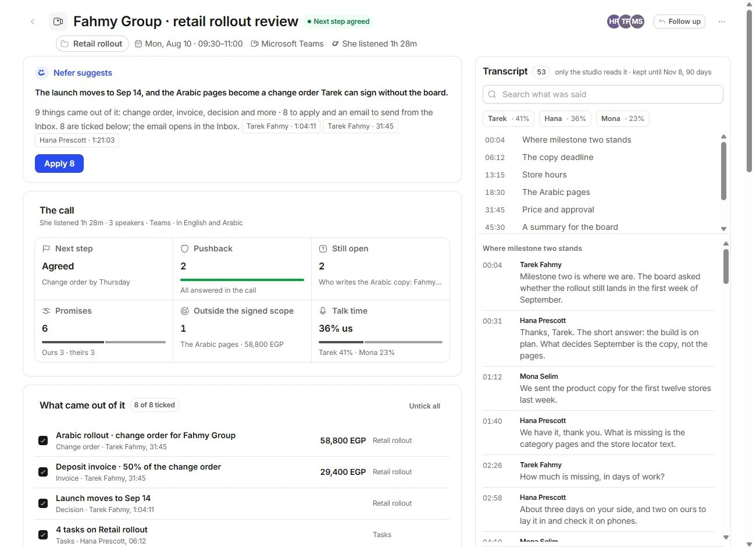
Task: Click the Nefer suggests assistant icon
Action: (41, 73)
